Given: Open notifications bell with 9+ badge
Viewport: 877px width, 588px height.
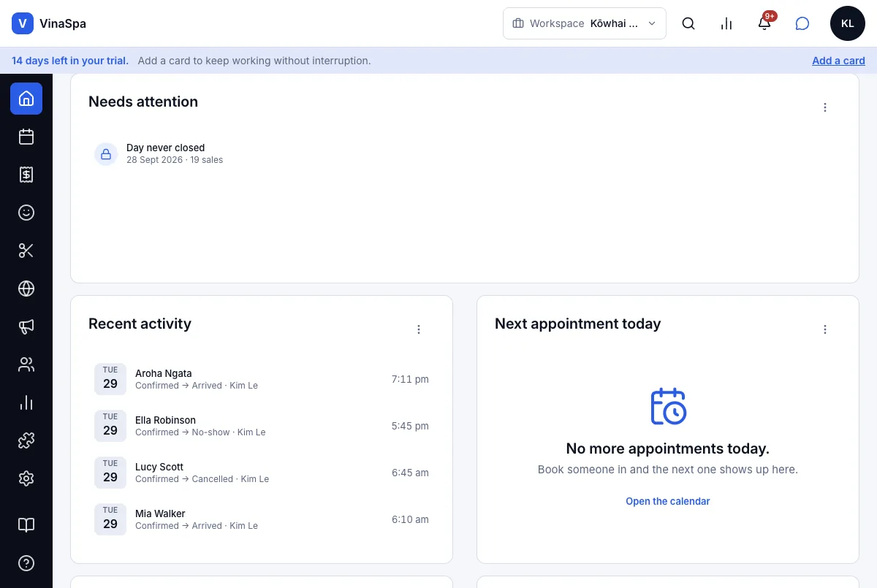Looking at the screenshot, I should point(764,23).
